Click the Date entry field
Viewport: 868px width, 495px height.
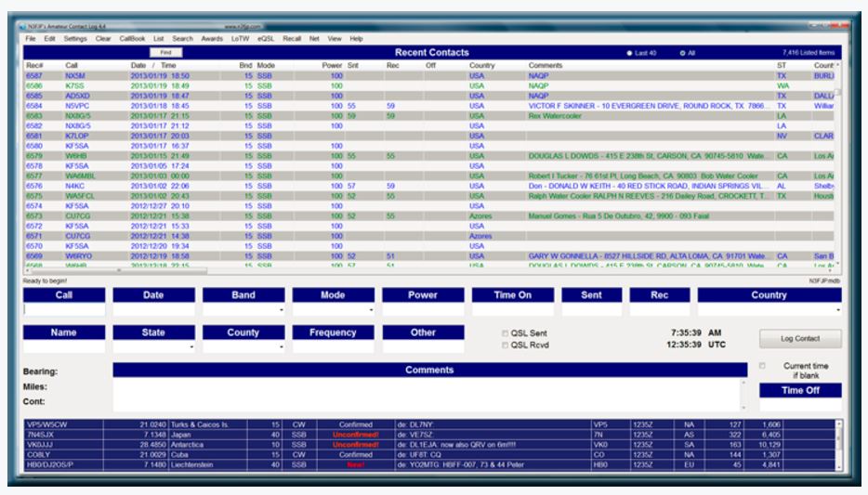point(154,309)
